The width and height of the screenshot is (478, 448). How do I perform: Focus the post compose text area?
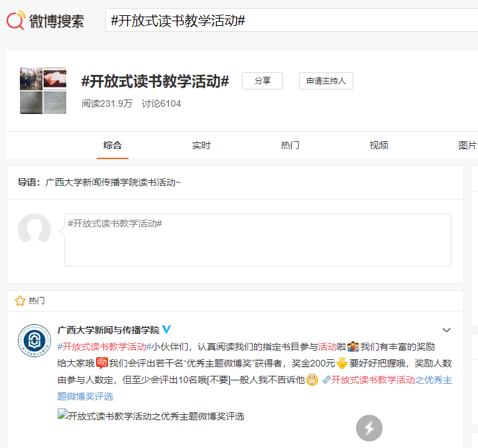[x=258, y=240]
